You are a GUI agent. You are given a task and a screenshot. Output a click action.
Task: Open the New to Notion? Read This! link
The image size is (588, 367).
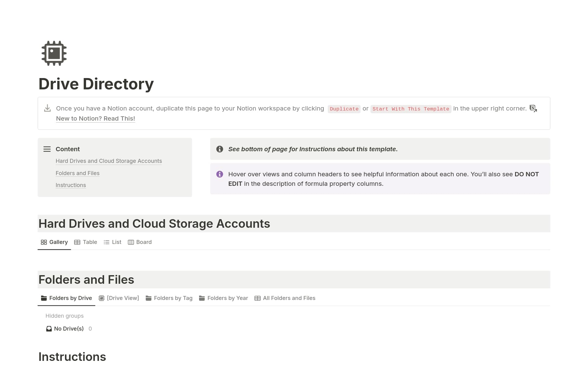pyautogui.click(x=95, y=118)
